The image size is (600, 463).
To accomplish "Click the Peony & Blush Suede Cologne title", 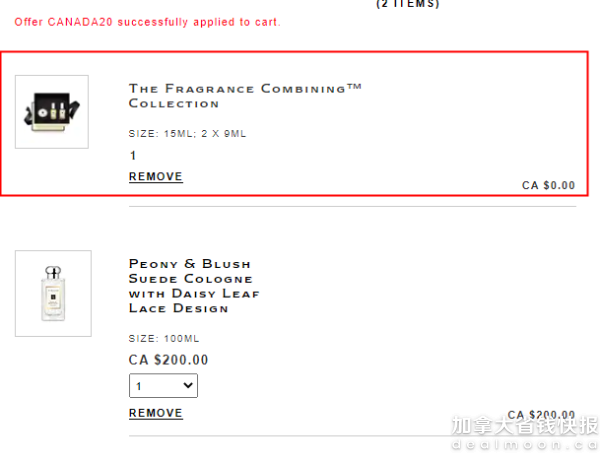I will point(194,286).
